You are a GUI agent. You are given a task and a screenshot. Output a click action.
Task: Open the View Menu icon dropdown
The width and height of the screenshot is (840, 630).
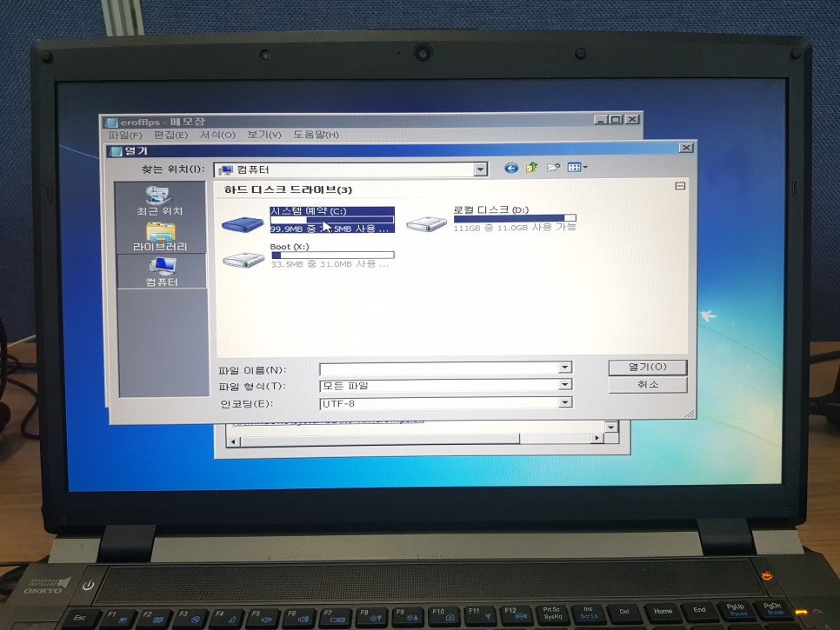pyautogui.click(x=577, y=168)
